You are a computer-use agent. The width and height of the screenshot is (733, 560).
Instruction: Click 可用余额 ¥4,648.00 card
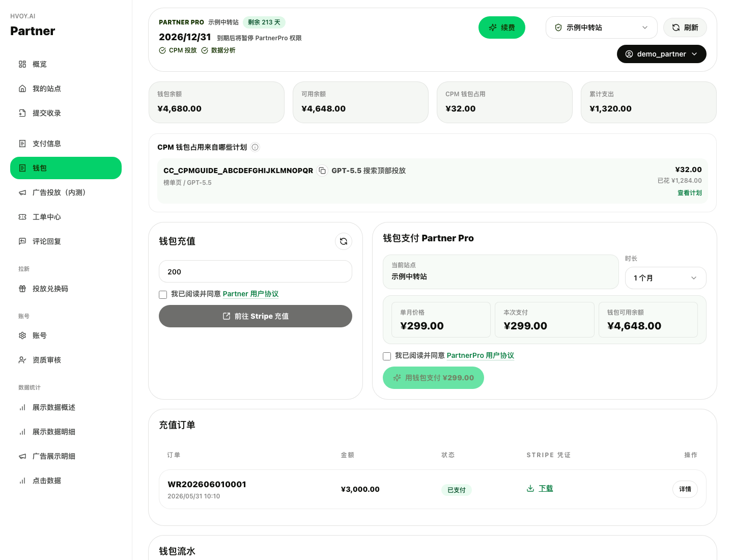coord(360,102)
